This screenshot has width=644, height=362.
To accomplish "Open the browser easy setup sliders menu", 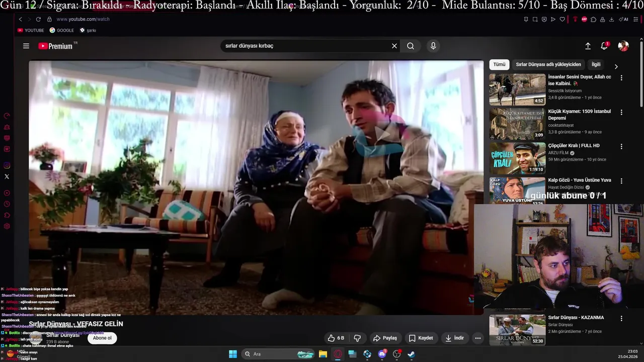I will coord(635,19).
